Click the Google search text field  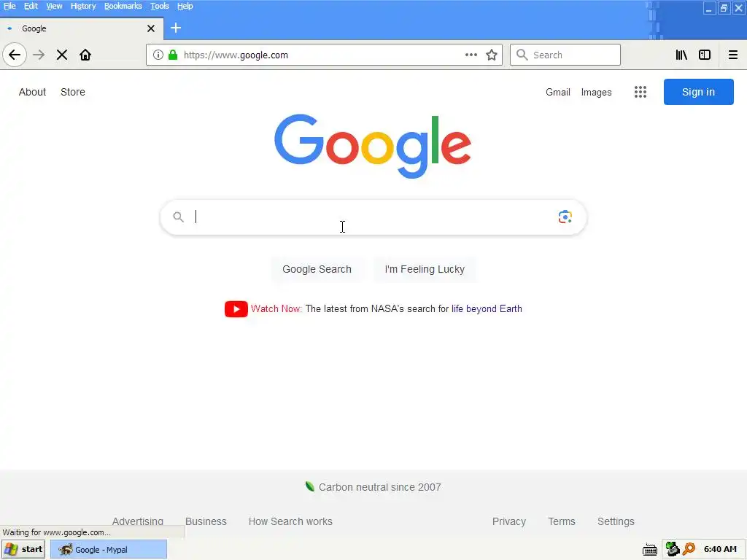pyautogui.click(x=373, y=217)
